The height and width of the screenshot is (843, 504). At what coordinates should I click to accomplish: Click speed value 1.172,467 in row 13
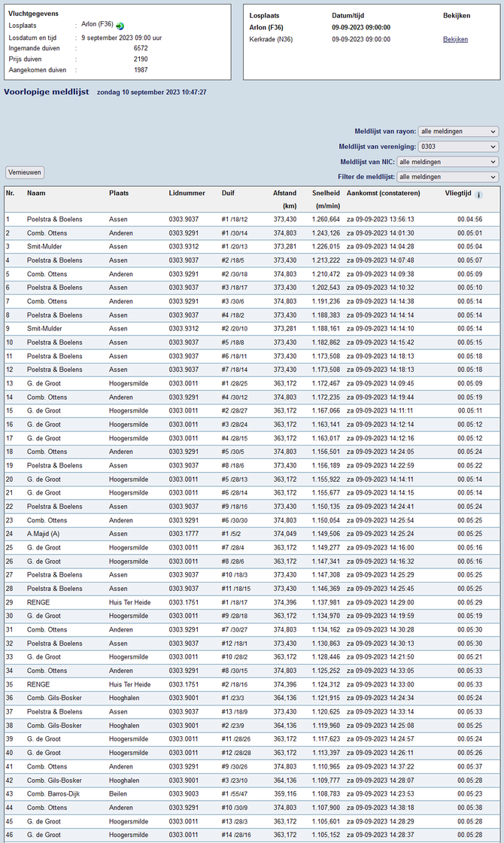coord(326,384)
